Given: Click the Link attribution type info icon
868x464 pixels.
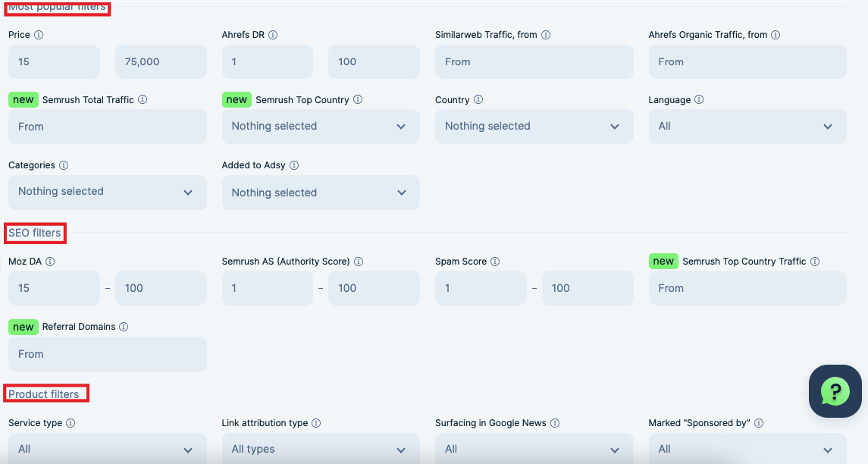Looking at the screenshot, I should point(316,423).
